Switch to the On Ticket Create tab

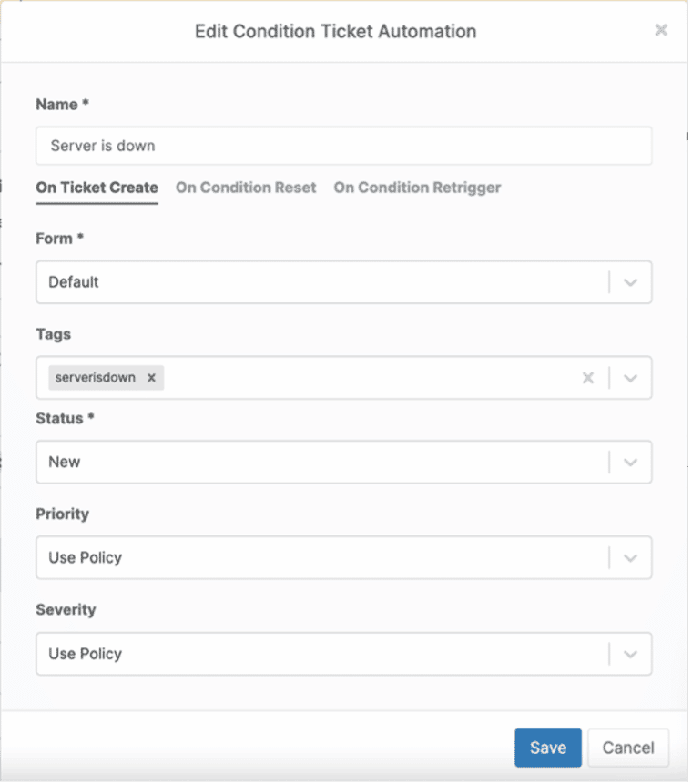[97, 188]
